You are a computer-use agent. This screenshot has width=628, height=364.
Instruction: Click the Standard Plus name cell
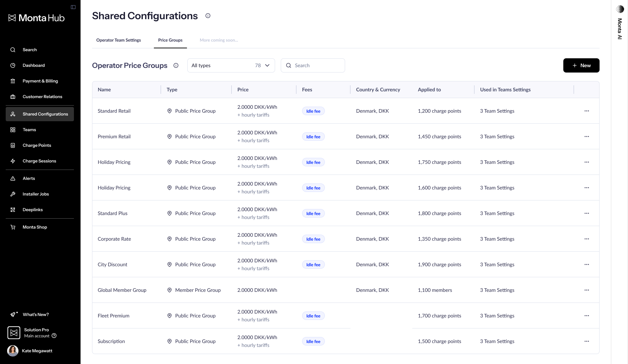point(113,213)
